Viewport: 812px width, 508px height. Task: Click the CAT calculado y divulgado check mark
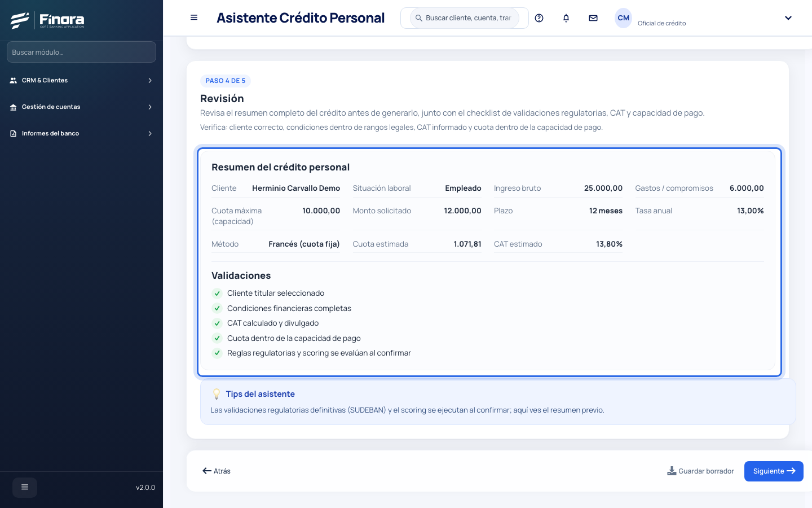[217, 323]
